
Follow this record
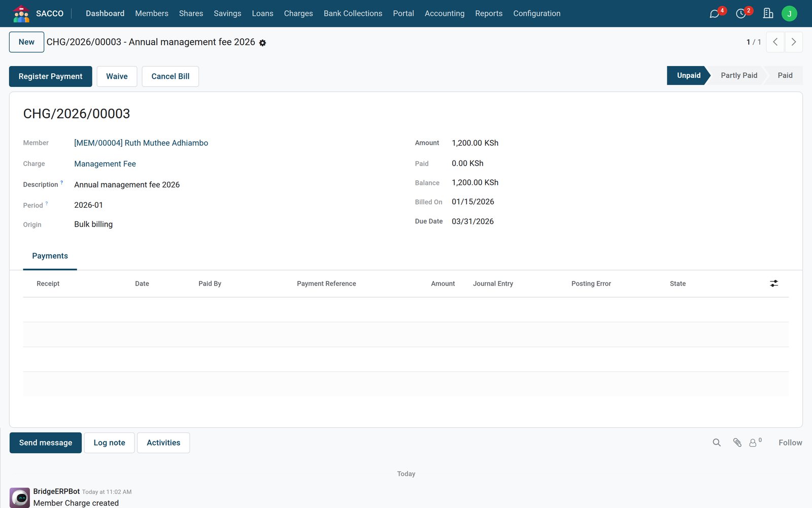click(x=790, y=443)
